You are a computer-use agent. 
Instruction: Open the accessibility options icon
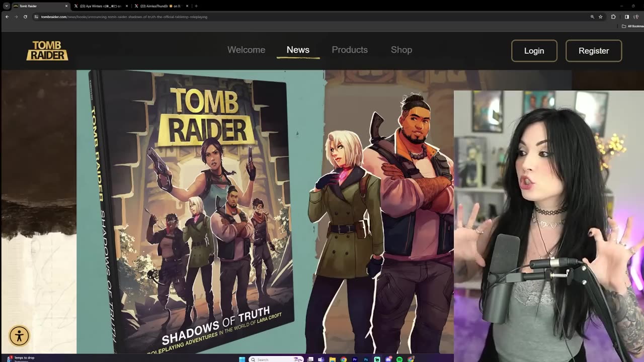(19, 336)
